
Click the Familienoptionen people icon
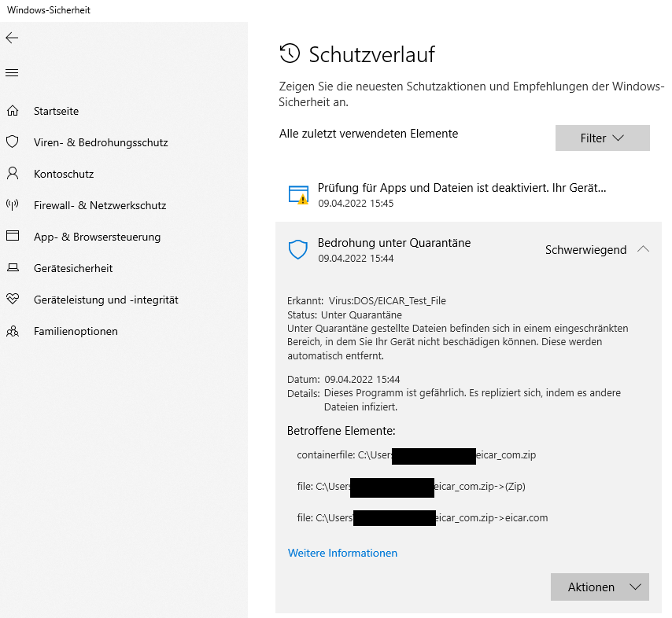point(12,331)
